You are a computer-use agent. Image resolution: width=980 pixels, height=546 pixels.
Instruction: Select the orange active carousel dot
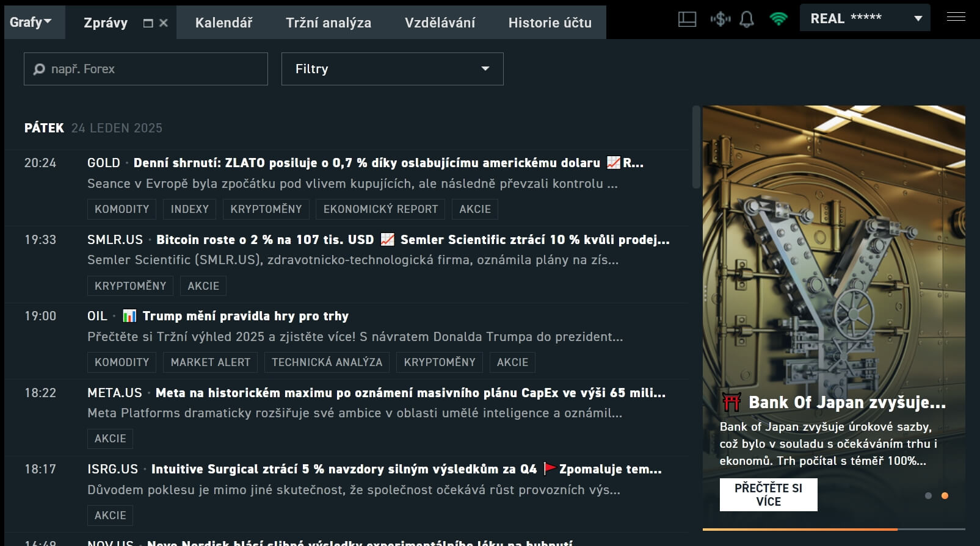tap(945, 496)
